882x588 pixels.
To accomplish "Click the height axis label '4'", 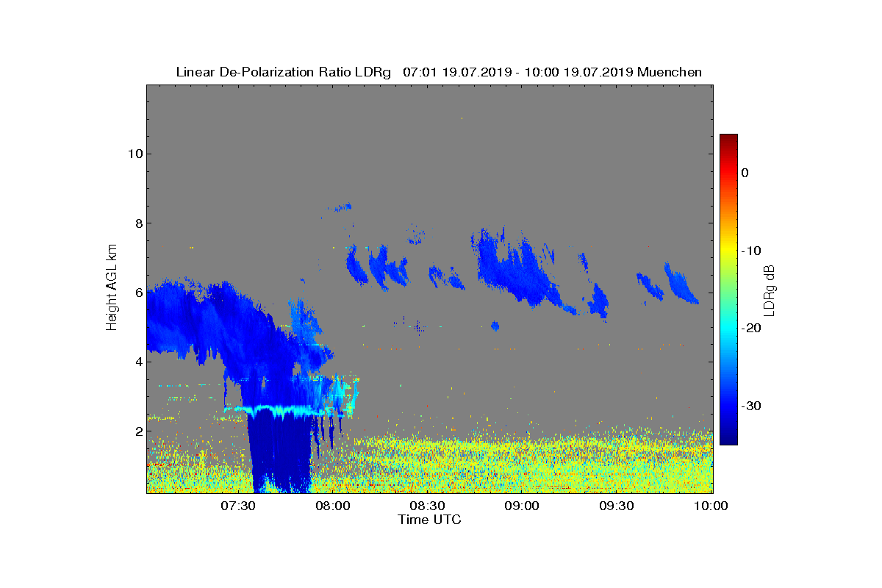I will [x=137, y=362].
